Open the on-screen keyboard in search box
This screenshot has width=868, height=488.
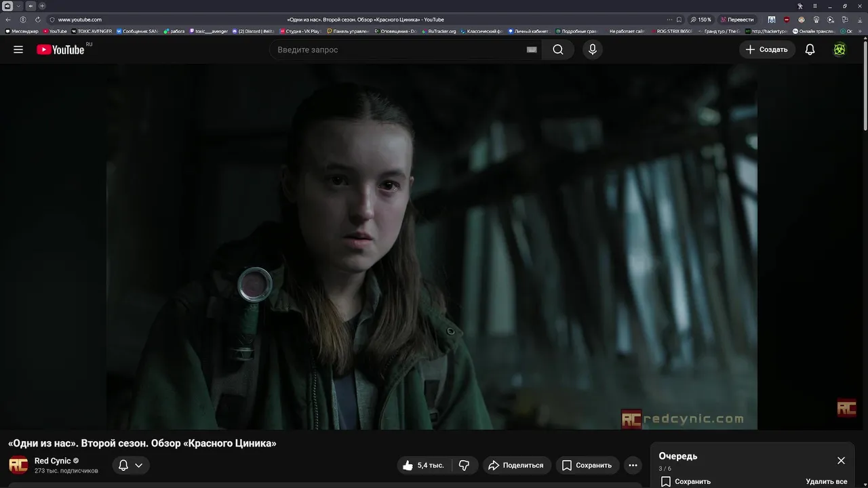(532, 49)
